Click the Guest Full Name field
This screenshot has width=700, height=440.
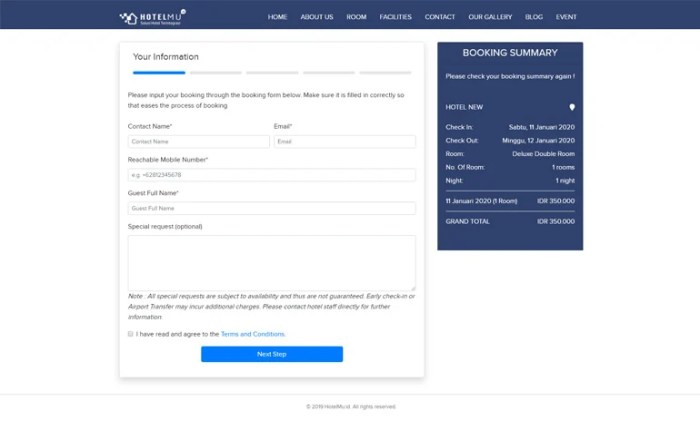271,208
